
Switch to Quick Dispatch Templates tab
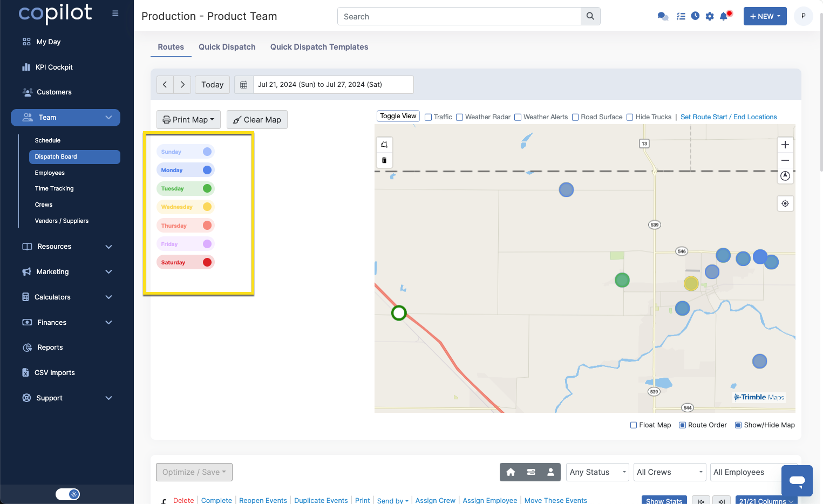[319, 47]
